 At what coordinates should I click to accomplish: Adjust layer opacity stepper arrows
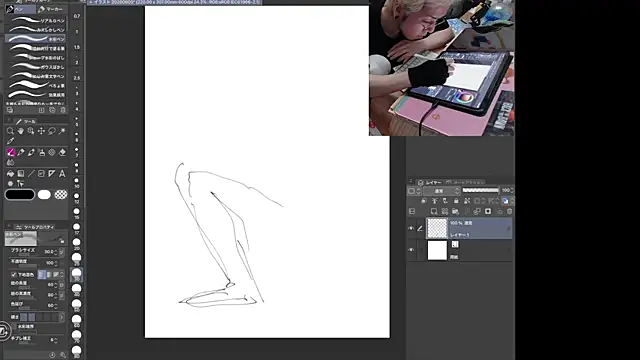(x=512, y=191)
